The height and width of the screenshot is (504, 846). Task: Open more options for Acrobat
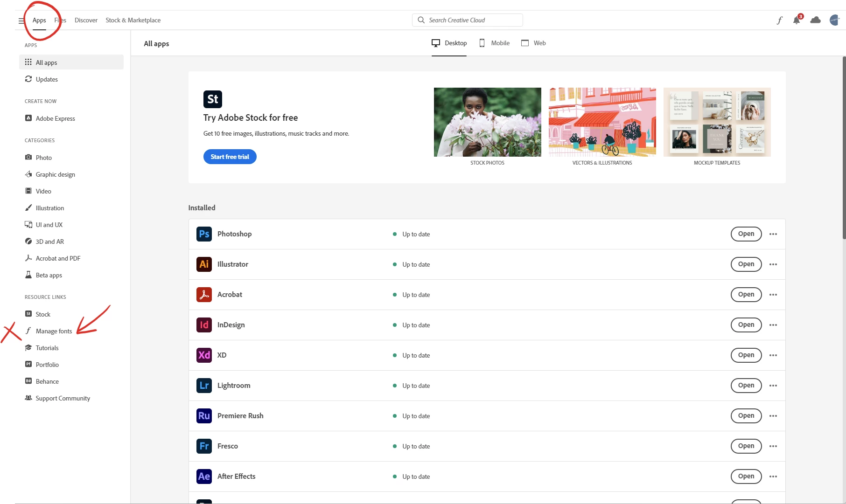tap(773, 295)
